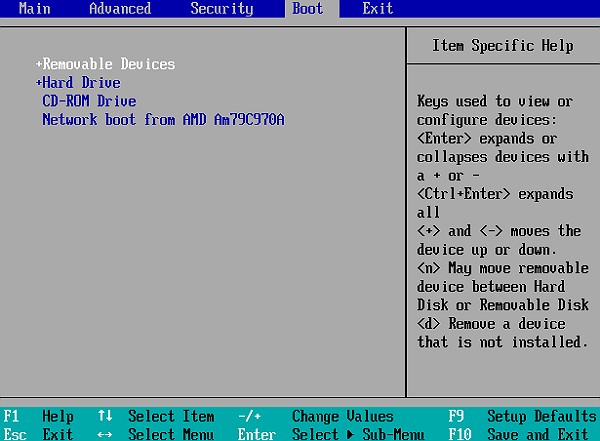This screenshot has width=600, height=441.
Task: Click the Item Specific Help heading
Action: point(503,46)
